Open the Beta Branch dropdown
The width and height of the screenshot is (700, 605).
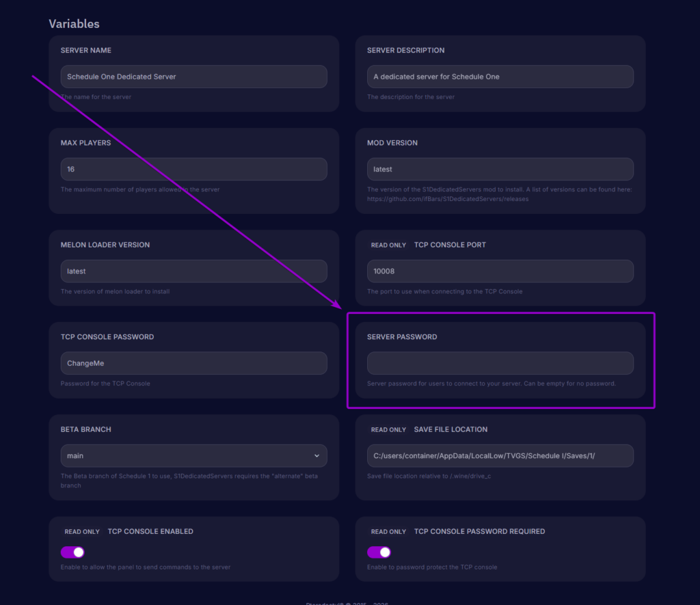click(x=193, y=455)
